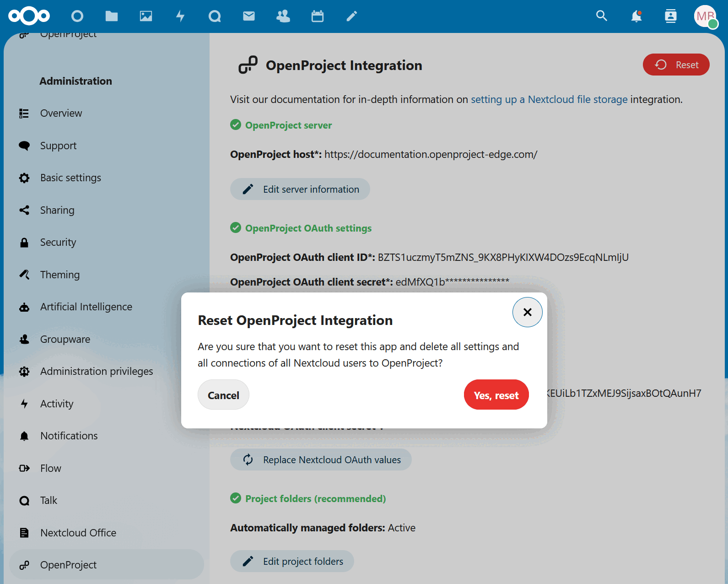Select Theming in the administration sidebar
Image resolution: width=728 pixels, height=584 pixels.
59,275
